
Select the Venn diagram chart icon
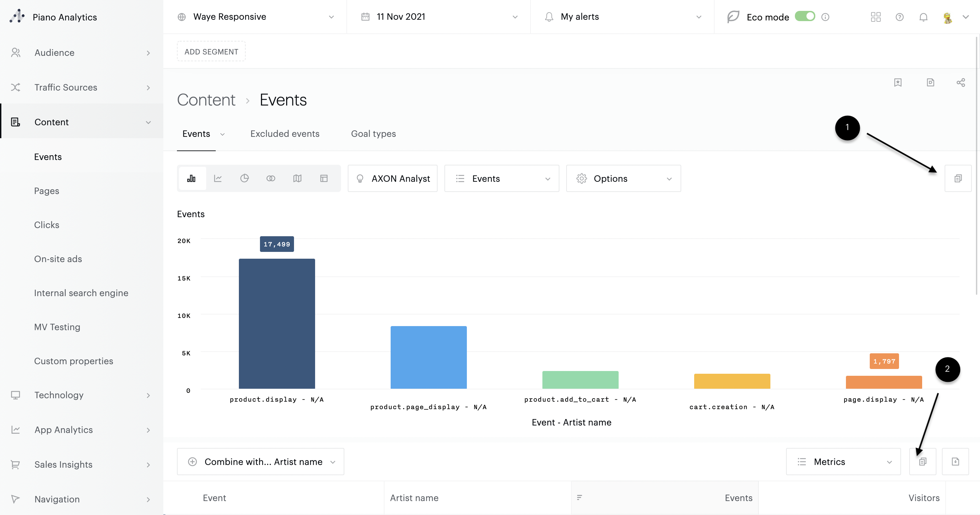(x=271, y=178)
